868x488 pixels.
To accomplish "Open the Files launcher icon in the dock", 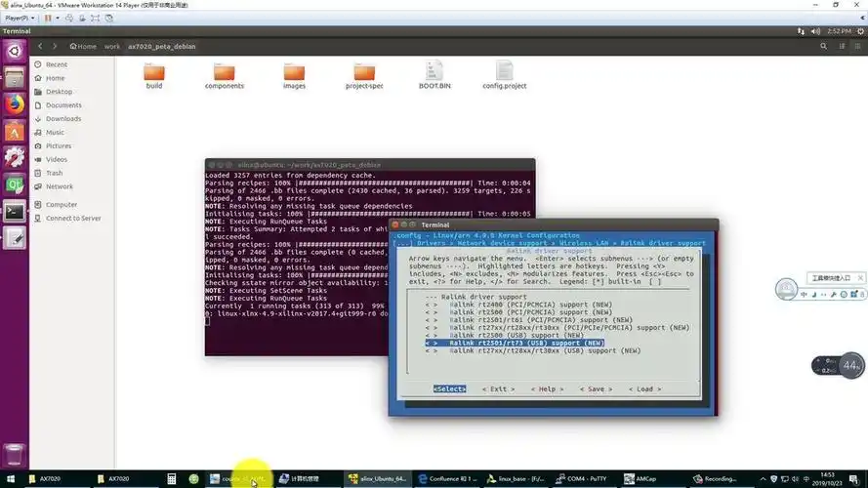I will click(15, 77).
